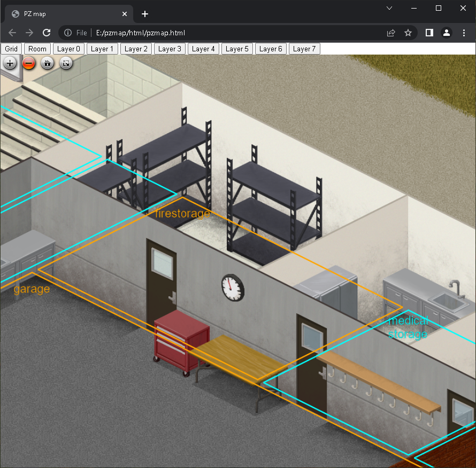Open the tab search chevron
Screen dimensions: 476x468
[389, 8]
